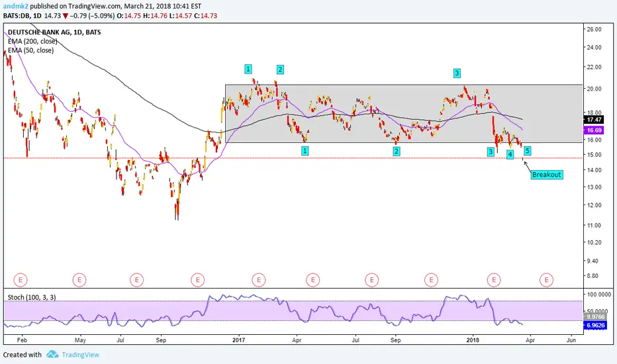Click the purple 16.69 EMA price tag
This screenshot has width=617, height=364.
pyautogui.click(x=594, y=130)
